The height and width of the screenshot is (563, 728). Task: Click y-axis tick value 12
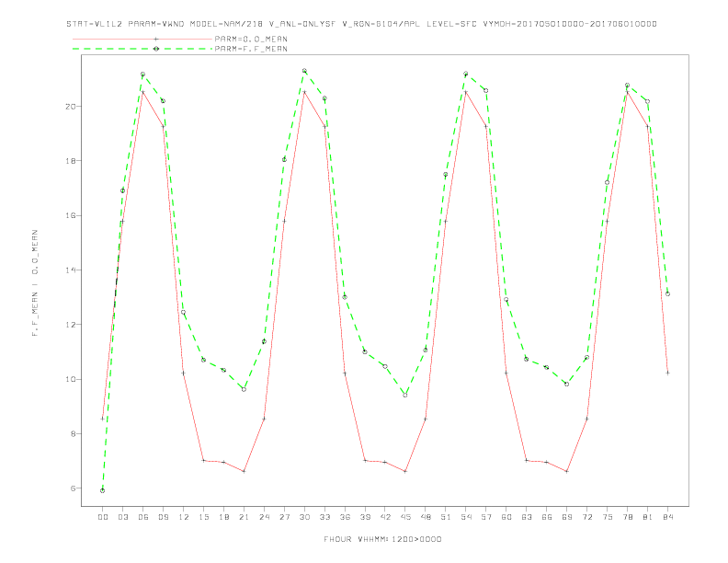pos(71,325)
